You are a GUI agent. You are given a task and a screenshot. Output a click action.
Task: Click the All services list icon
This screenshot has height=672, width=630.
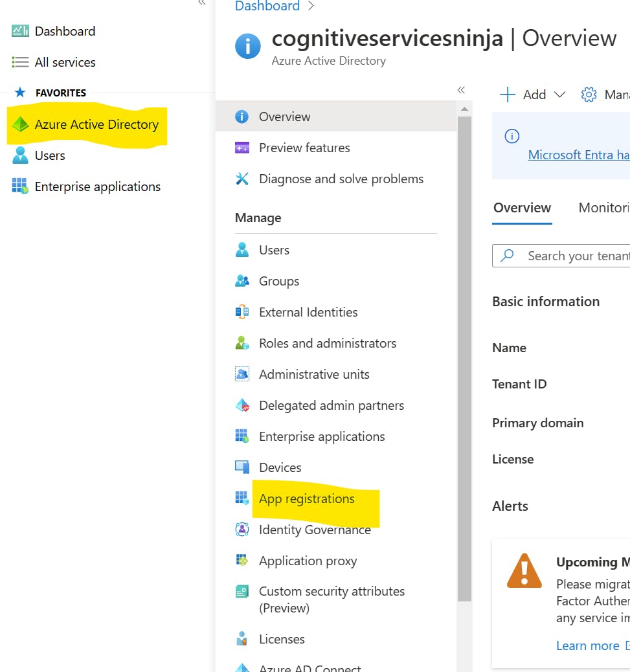point(20,62)
